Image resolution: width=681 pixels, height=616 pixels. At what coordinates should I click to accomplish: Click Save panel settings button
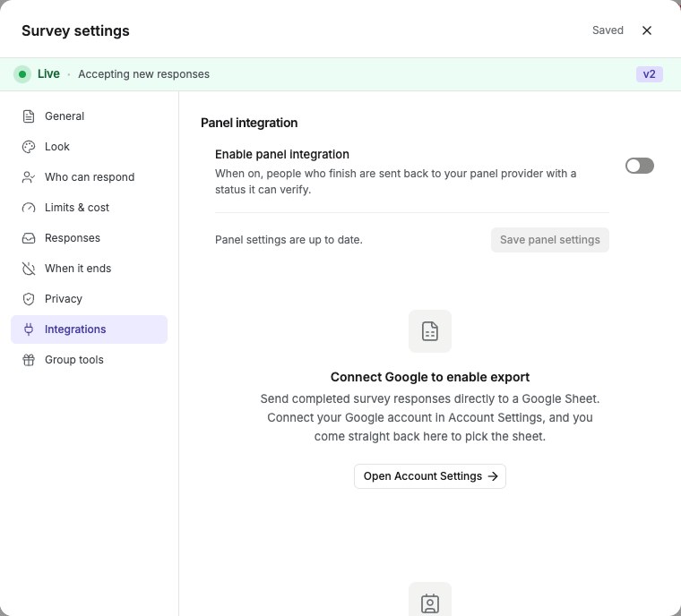[x=550, y=240]
